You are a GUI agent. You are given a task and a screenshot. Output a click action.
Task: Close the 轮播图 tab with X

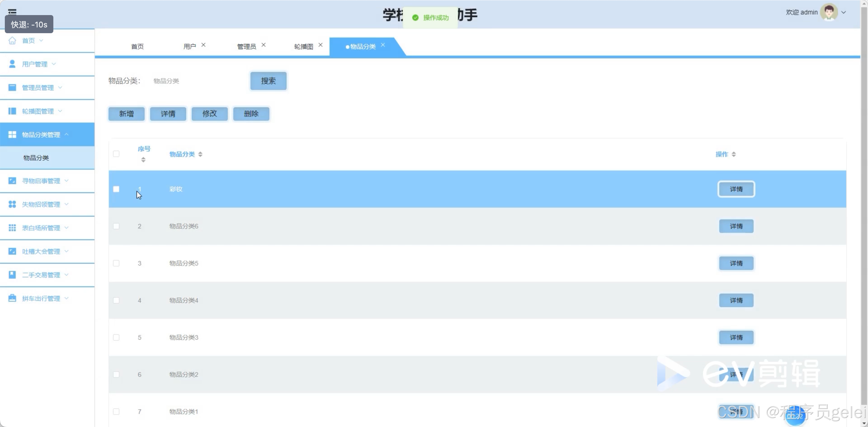pyautogui.click(x=320, y=45)
